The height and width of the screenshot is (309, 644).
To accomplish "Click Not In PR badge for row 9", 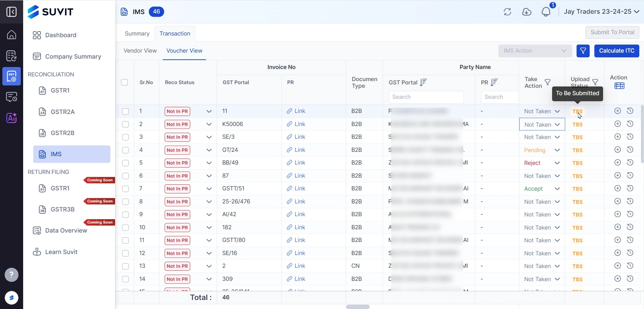I will click(177, 214).
